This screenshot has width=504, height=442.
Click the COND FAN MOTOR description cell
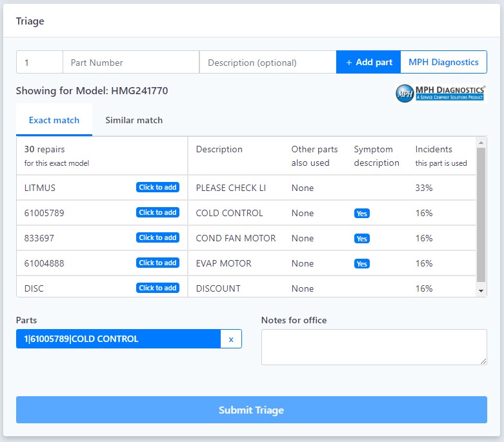(x=236, y=238)
